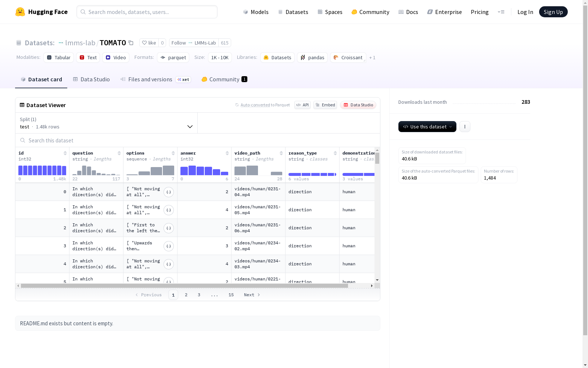The height and width of the screenshot is (368, 588).
Task: Click the Hugging Face logo icon
Action: coord(20,12)
